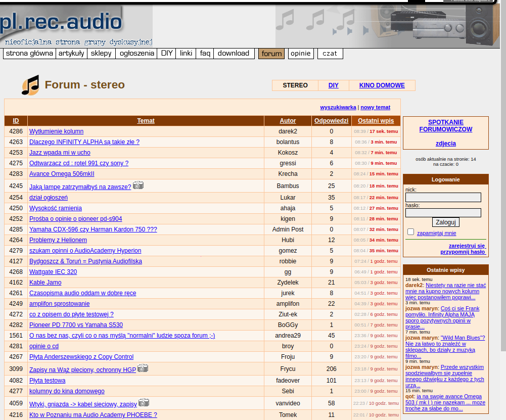This screenshot has width=506, height=420.
Task: Start a new thread via 'nowy temat'
Action: pyautogui.click(x=375, y=108)
